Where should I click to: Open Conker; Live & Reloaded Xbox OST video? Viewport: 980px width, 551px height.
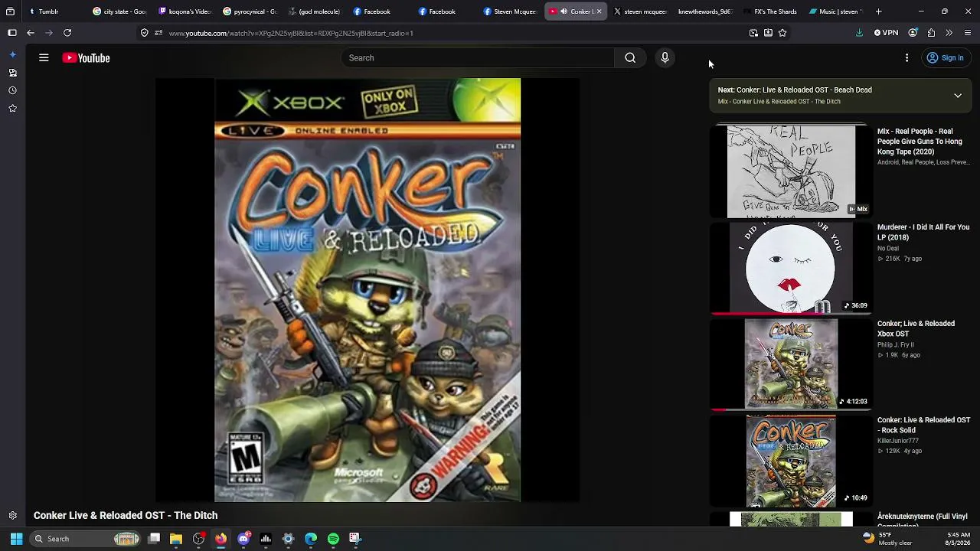(916, 328)
